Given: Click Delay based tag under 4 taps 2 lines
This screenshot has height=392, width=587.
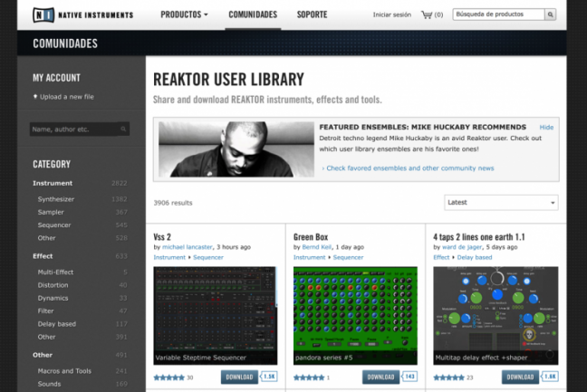Looking at the screenshot, I should pyautogui.click(x=475, y=257).
